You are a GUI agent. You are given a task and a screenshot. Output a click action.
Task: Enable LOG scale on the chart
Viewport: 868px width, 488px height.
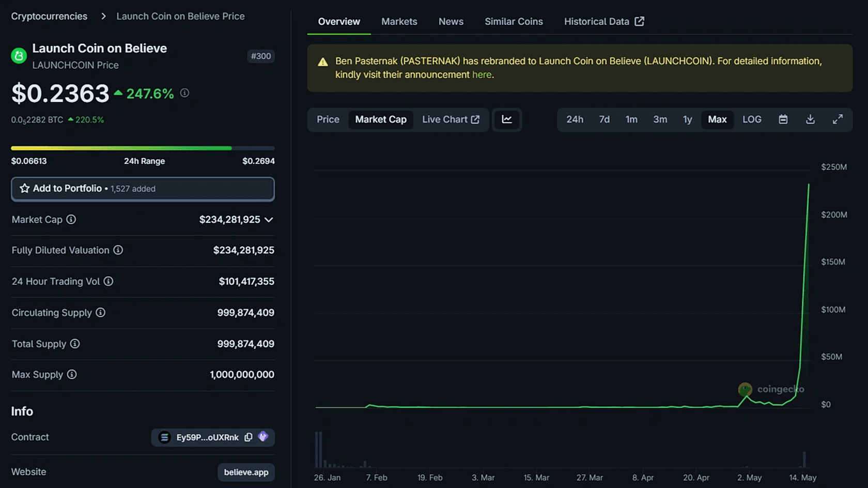[752, 119]
